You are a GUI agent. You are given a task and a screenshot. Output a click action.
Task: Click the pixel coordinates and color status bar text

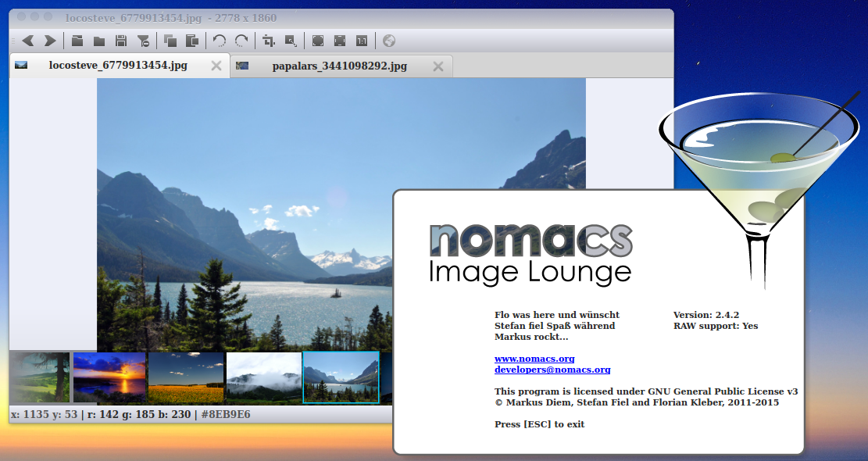[130, 414]
